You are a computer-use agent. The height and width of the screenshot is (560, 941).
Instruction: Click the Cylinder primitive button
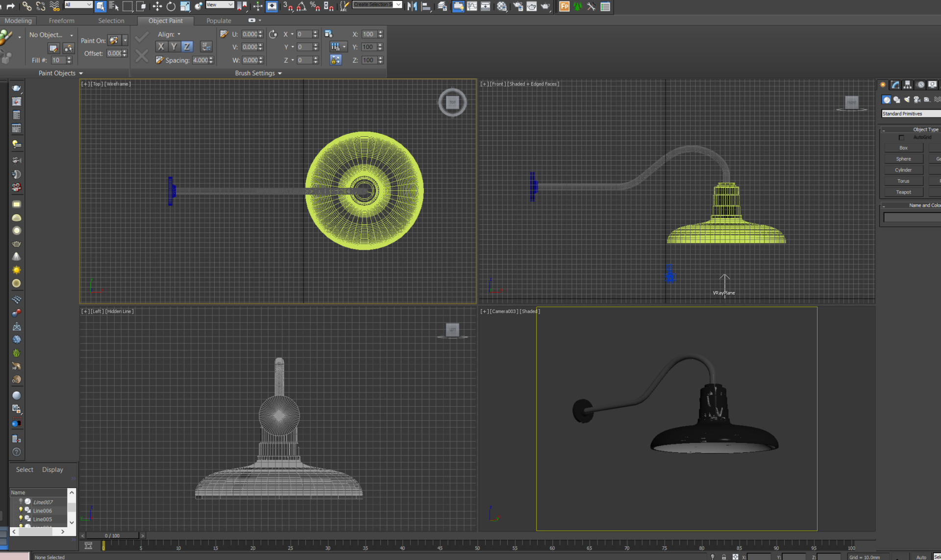(x=903, y=170)
